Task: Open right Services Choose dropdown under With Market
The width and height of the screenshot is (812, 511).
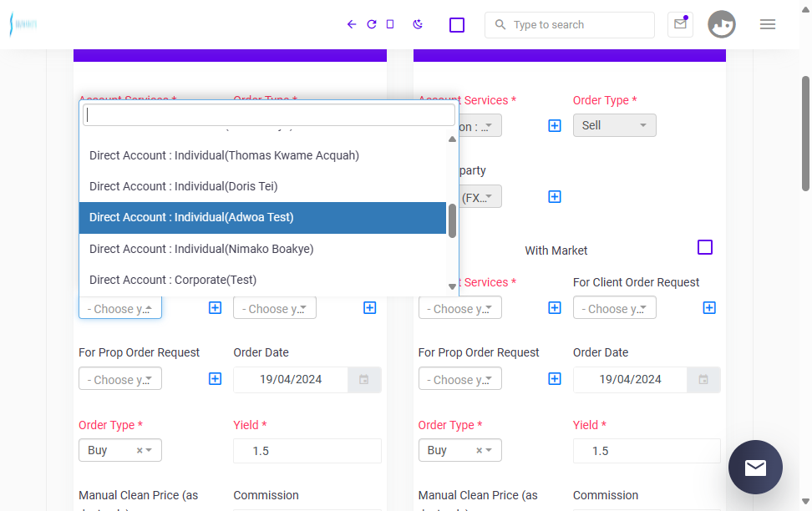Action: point(459,308)
